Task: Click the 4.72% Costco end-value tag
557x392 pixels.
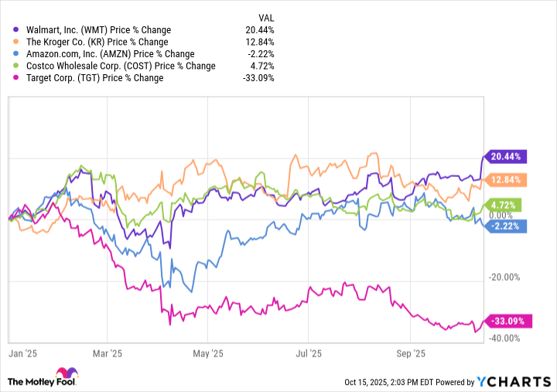Action: pos(506,205)
